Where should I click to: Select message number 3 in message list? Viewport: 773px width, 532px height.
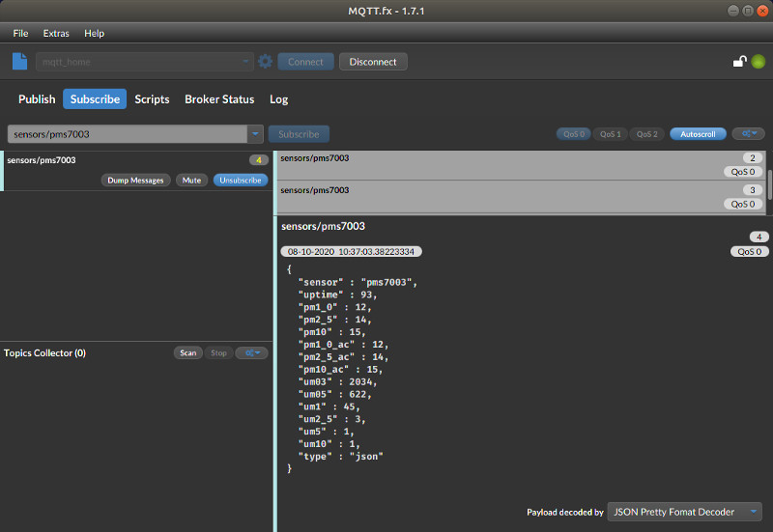(521, 197)
